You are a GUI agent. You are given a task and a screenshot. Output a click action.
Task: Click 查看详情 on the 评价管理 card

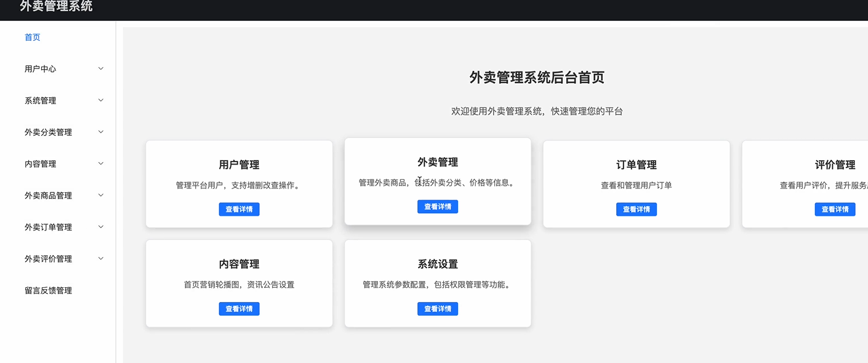835,210
